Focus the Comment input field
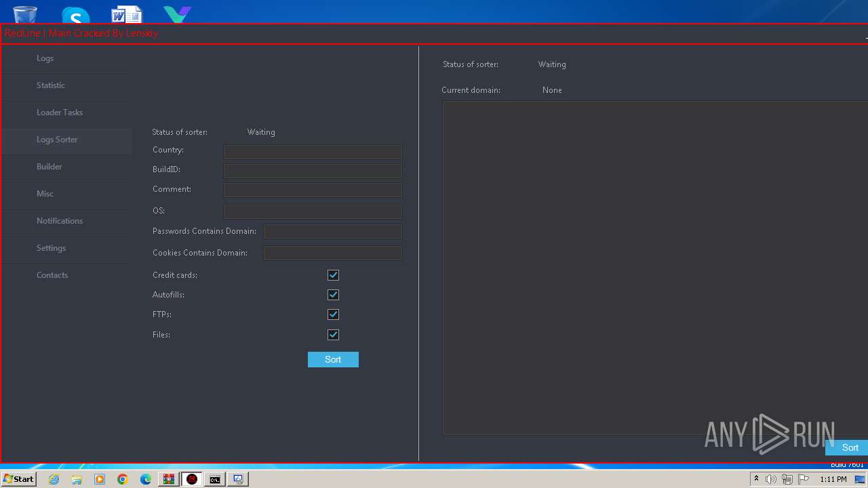 coord(313,190)
